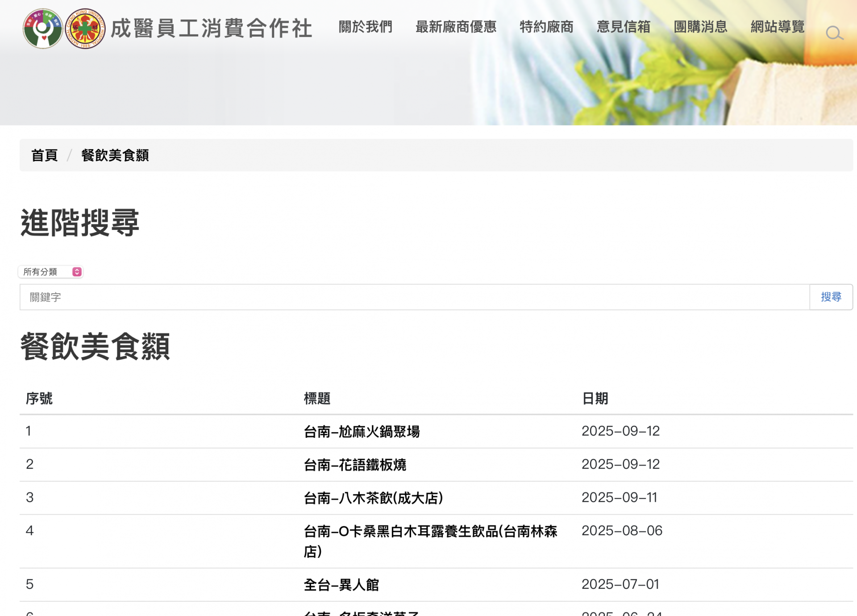
Task: Open 台南-花語鐵板燒 listing
Action: coord(355,465)
